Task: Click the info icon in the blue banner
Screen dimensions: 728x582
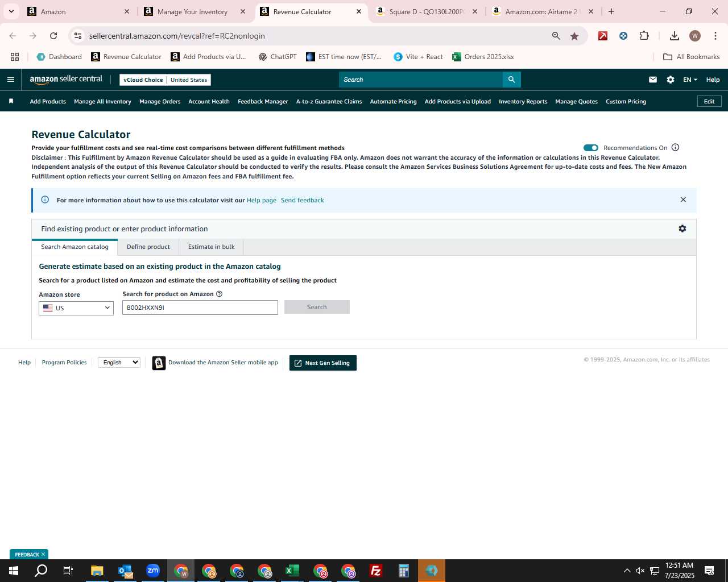Action: coord(45,199)
